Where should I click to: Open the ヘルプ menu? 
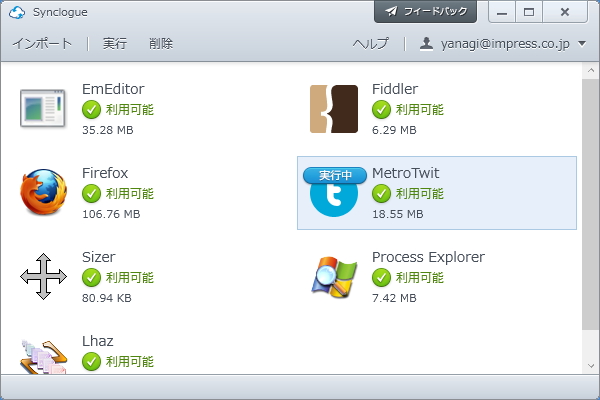[x=370, y=44]
